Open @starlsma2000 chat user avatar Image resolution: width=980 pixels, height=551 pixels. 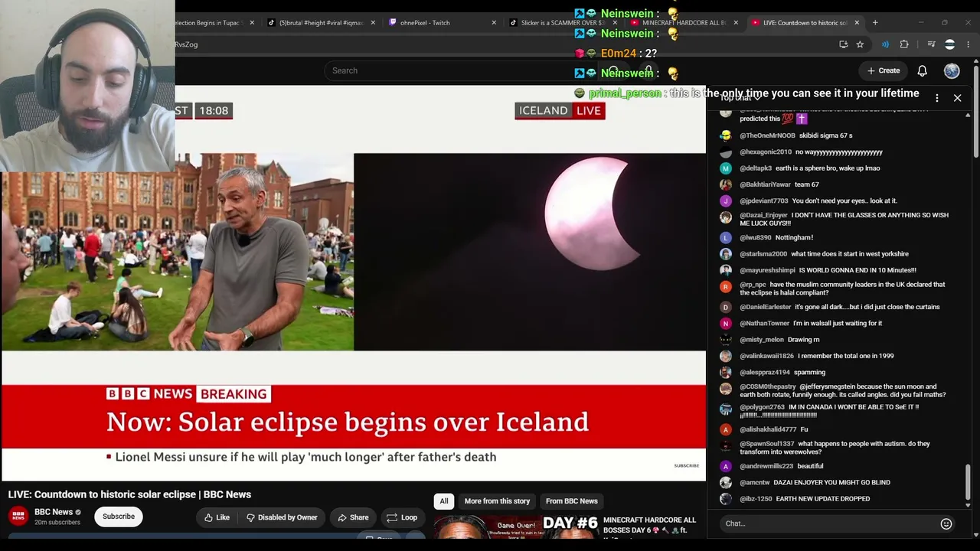726,254
